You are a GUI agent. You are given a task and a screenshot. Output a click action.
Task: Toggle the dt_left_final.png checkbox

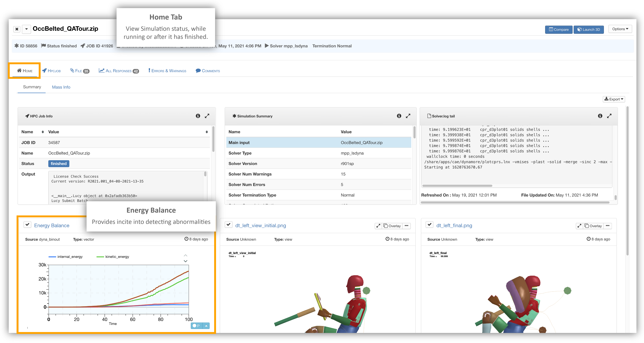tap(430, 225)
